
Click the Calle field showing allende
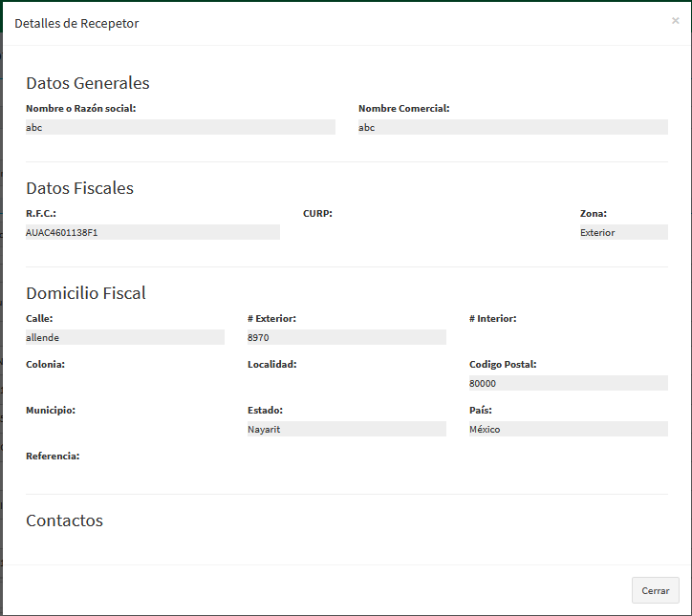124,337
